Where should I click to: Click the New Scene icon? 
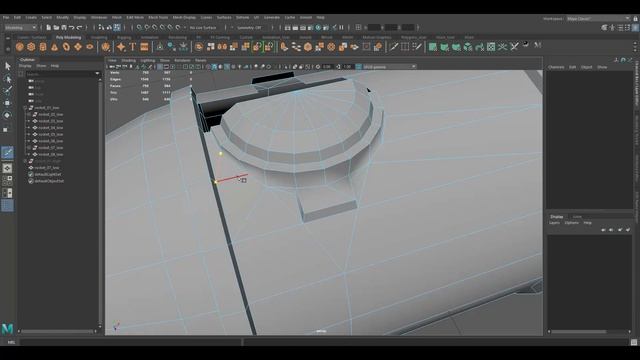(x=48, y=27)
